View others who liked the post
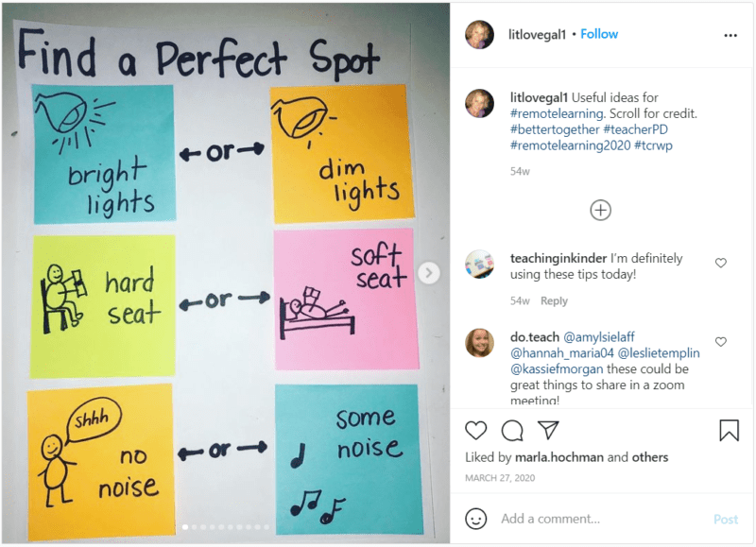This screenshot has height=547, width=756. [650, 457]
